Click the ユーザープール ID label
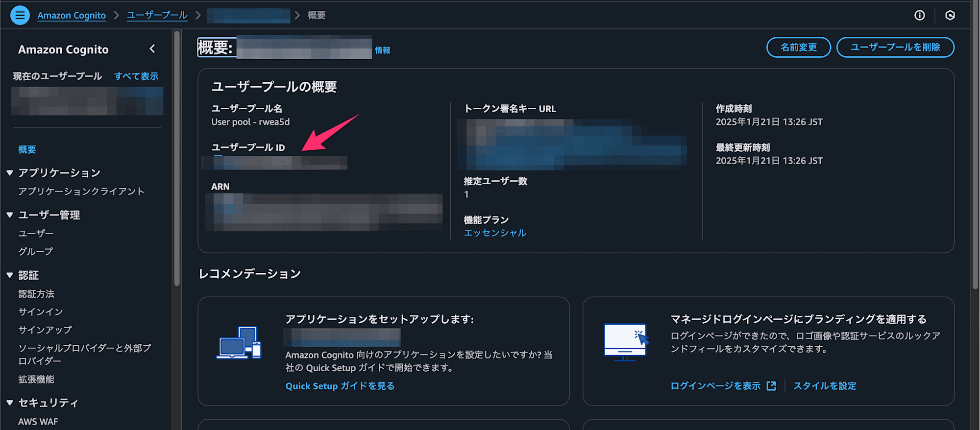Screen dimensions: 980x430 (248, 147)
